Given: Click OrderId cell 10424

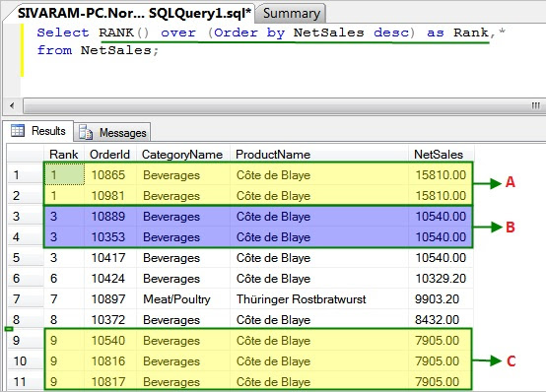Looking at the screenshot, I should pyautogui.click(x=110, y=278).
